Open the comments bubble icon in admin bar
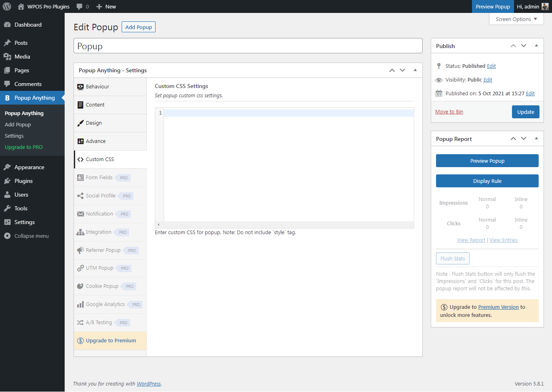The width and height of the screenshot is (552, 392). tap(80, 6)
